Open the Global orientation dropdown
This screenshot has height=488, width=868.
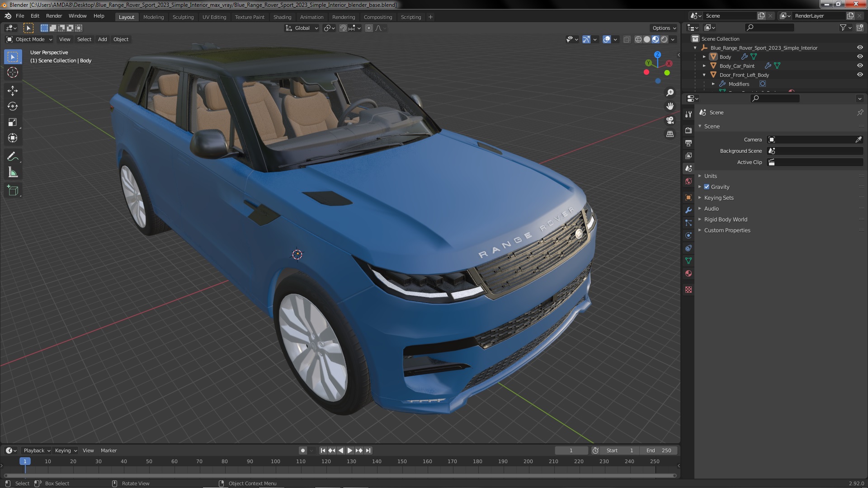[x=302, y=28]
